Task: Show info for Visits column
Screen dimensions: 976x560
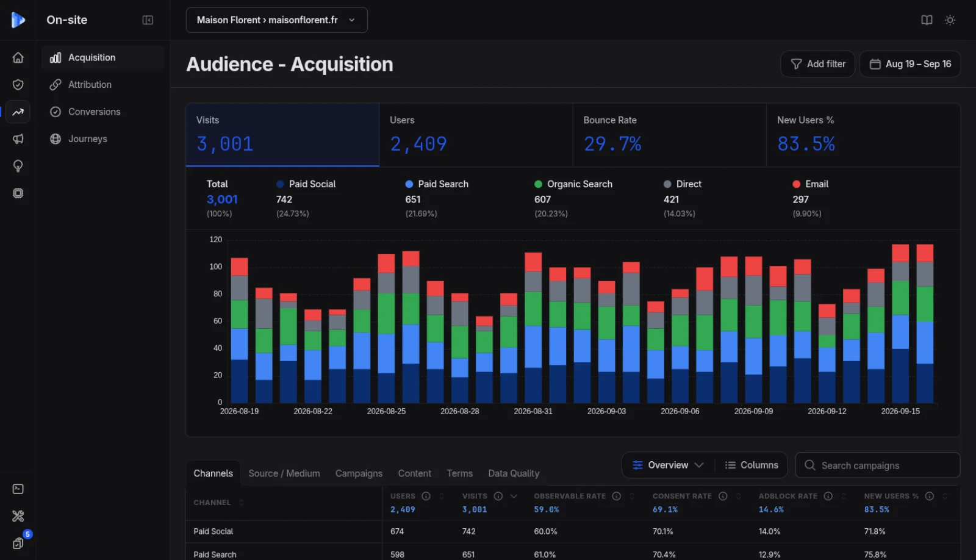Action: [x=498, y=496]
